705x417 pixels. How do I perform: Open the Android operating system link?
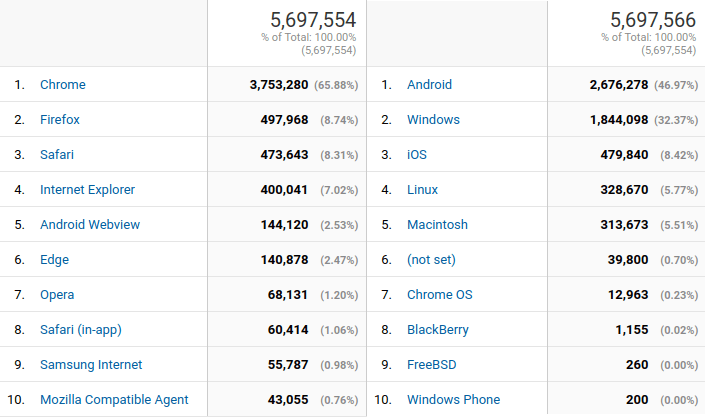[x=429, y=85]
